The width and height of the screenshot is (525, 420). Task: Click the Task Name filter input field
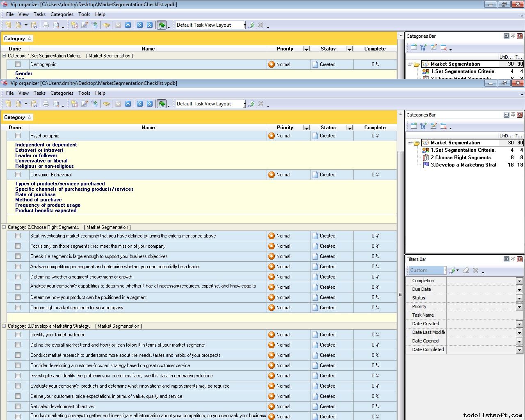pos(484,315)
